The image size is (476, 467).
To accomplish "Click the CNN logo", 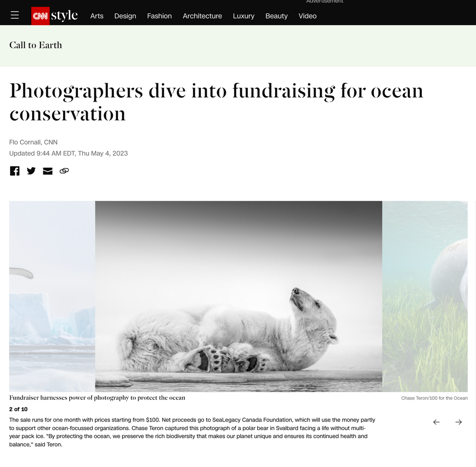I will pyautogui.click(x=41, y=16).
